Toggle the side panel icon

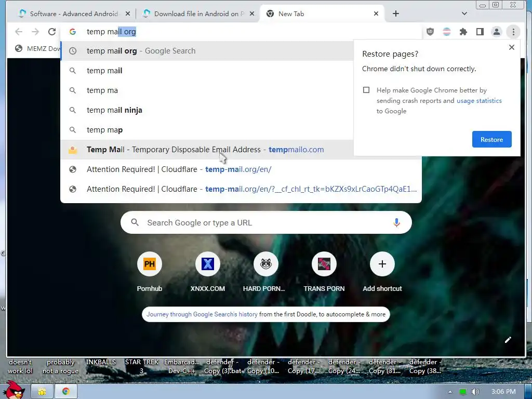click(x=480, y=32)
